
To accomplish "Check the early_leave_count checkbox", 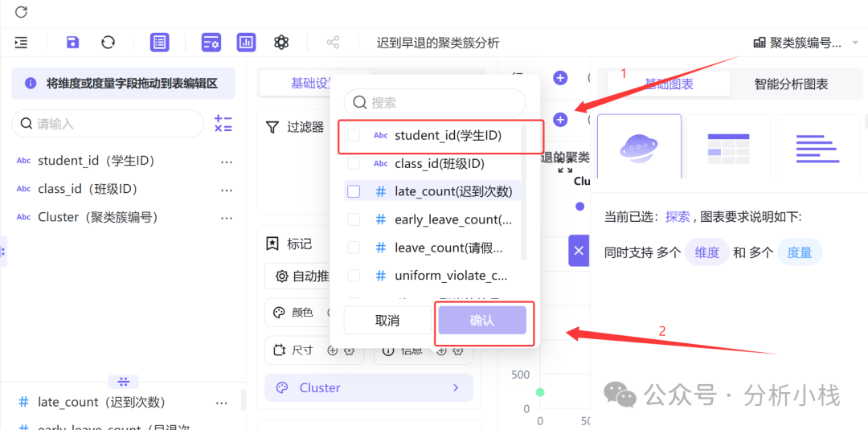I will (x=354, y=219).
